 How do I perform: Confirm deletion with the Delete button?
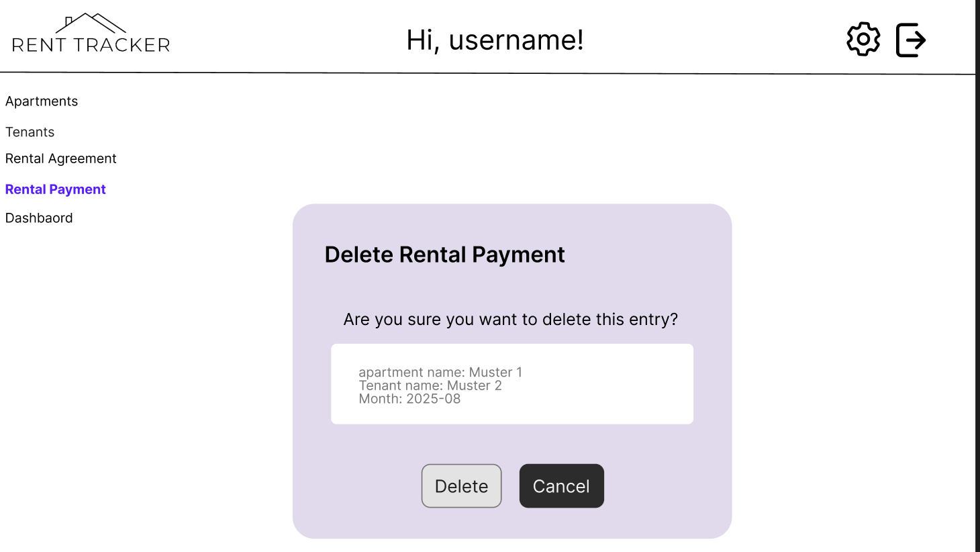[461, 486]
